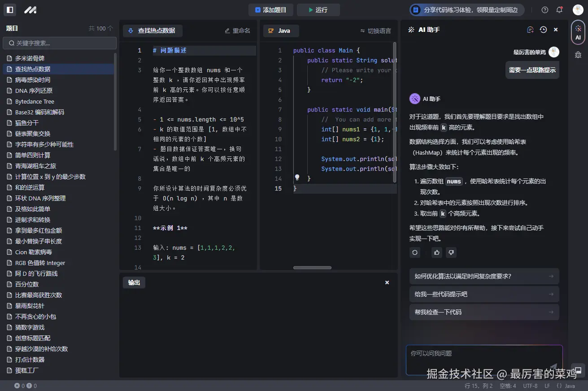
Task: Open the help question mark icon
Action: coord(545,10)
